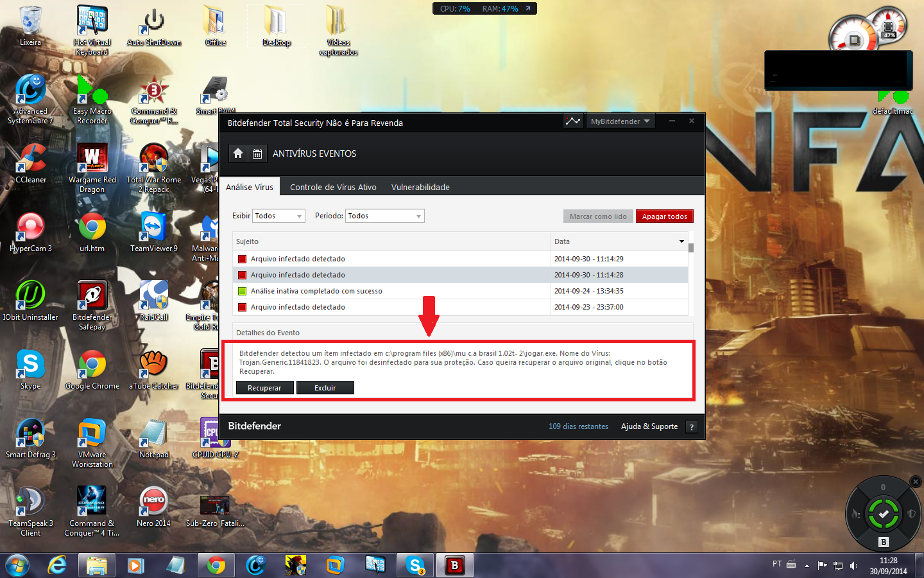Click the red Apagar todos button
Image resolution: width=924 pixels, height=578 pixels.
[664, 216]
